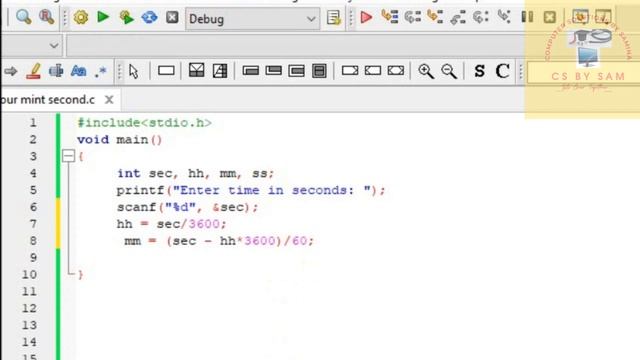
Task: Toggle the bold C comment button
Action: pos(502,71)
